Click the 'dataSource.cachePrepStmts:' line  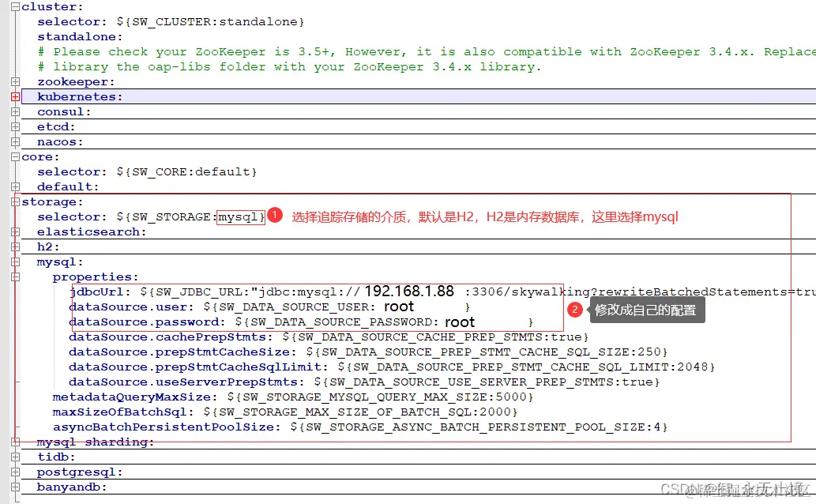329,337
